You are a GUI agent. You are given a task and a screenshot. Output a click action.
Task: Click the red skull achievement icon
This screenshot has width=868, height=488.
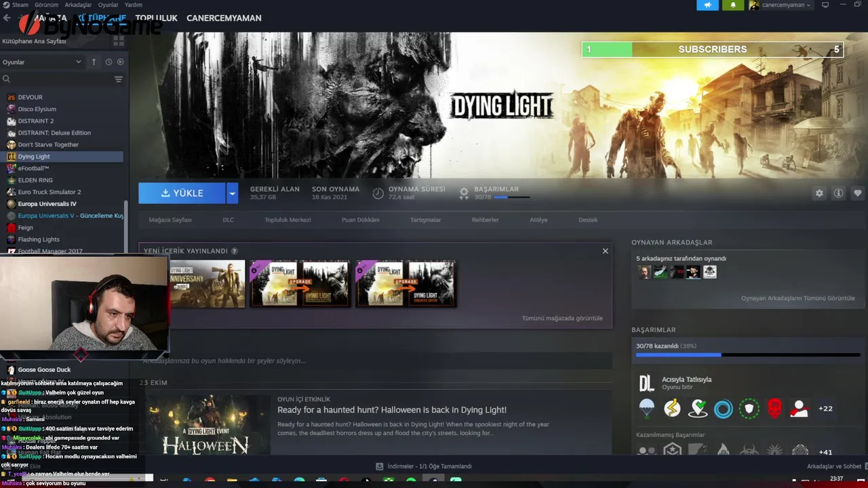click(774, 409)
